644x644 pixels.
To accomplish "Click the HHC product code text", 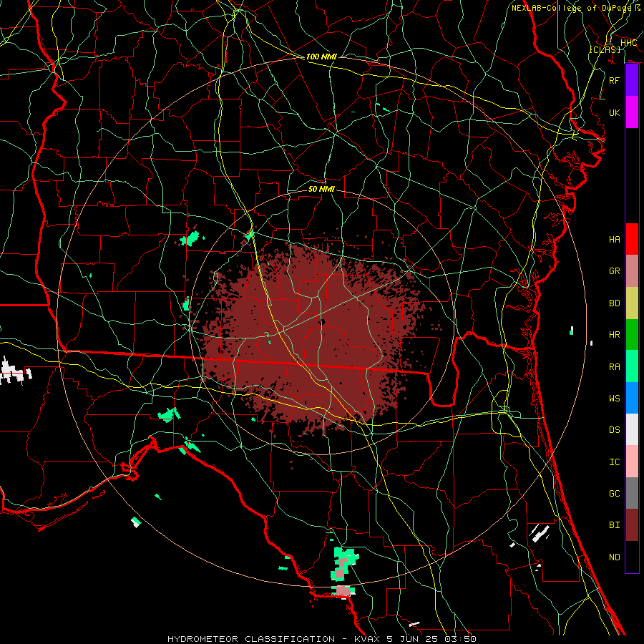I will click(x=628, y=42).
